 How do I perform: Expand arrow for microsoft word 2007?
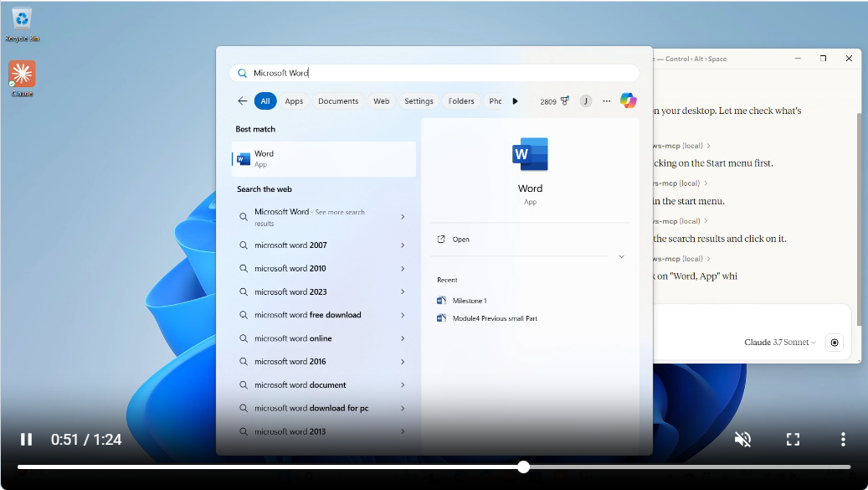[x=403, y=245]
